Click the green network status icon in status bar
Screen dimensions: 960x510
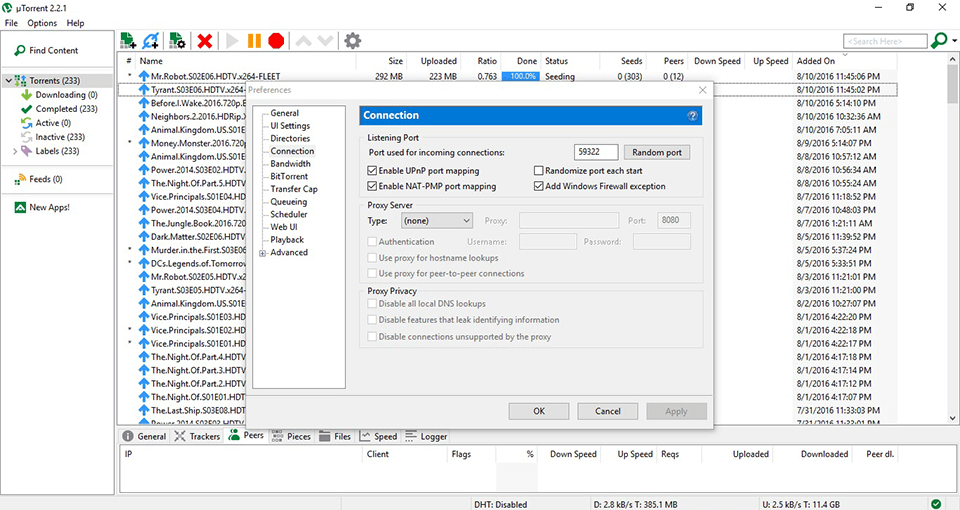936,504
